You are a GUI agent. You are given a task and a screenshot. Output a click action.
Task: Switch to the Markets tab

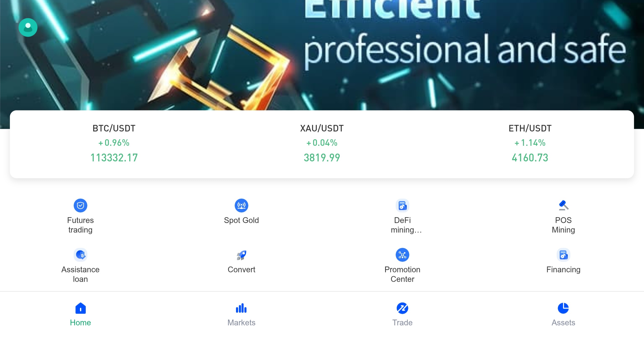[242, 314]
